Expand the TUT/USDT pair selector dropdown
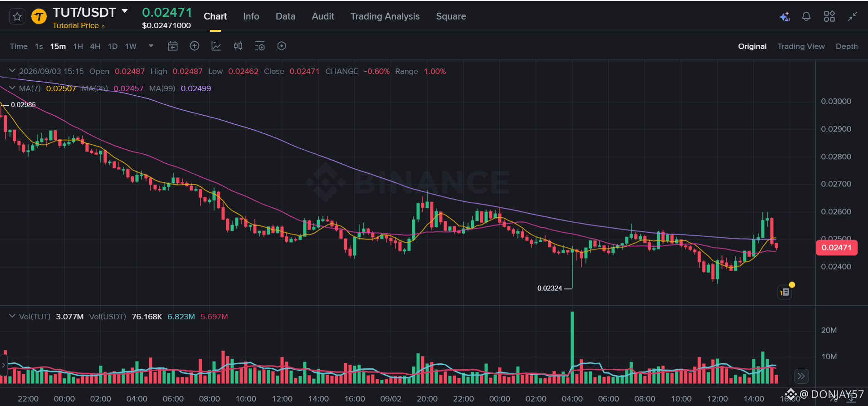Viewport: 868px width, 406px height. click(x=125, y=11)
